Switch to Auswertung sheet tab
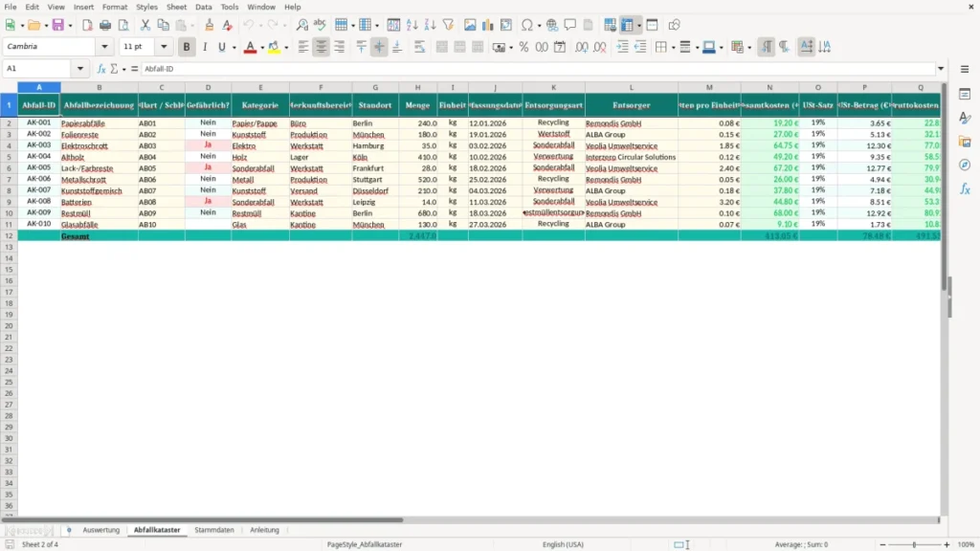Image resolution: width=980 pixels, height=551 pixels. tap(100, 530)
